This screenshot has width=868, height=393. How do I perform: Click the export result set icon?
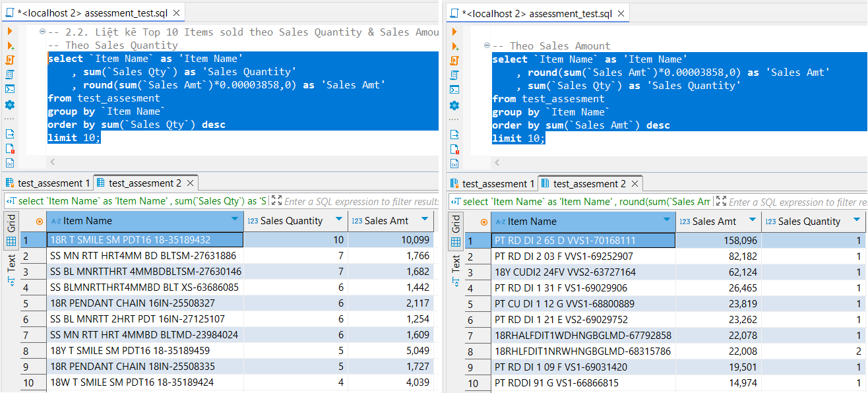(x=9, y=134)
